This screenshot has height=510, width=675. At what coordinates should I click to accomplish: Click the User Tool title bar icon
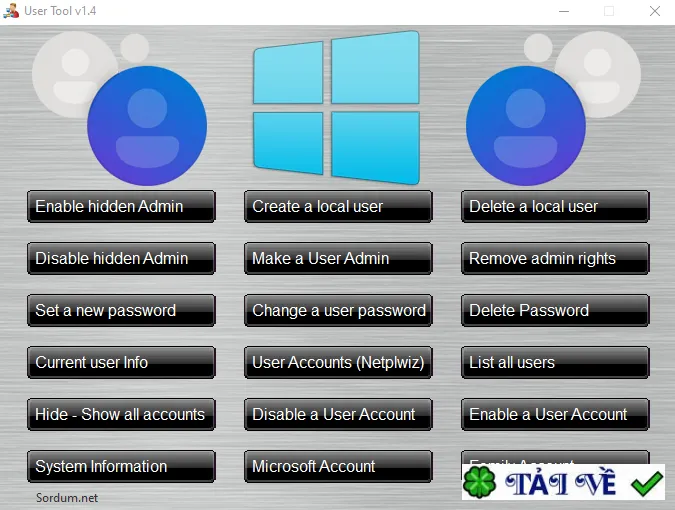pos(11,11)
